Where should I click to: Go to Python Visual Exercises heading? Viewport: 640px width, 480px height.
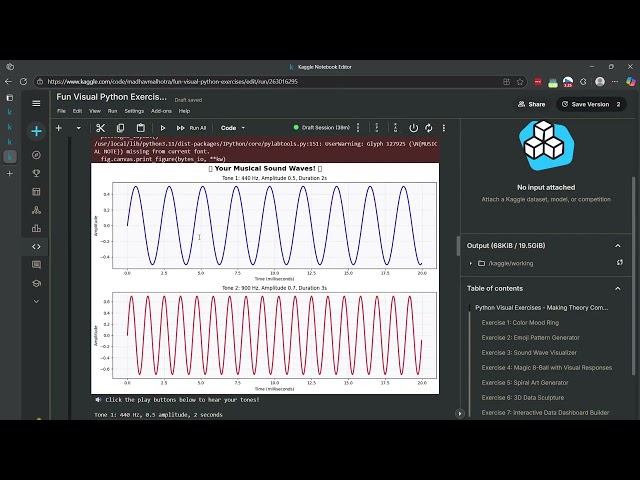542,308
